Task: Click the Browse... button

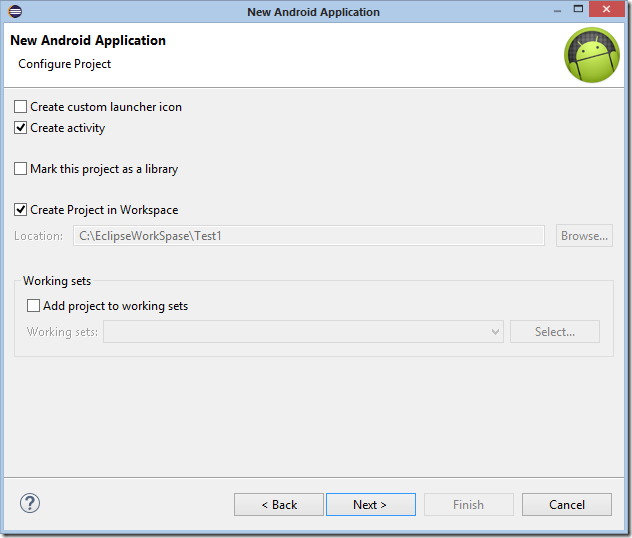Action: (584, 236)
